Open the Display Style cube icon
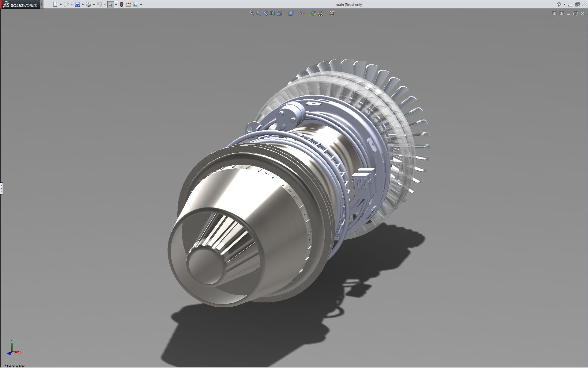Screen dimensions: 588x368 tap(291, 13)
